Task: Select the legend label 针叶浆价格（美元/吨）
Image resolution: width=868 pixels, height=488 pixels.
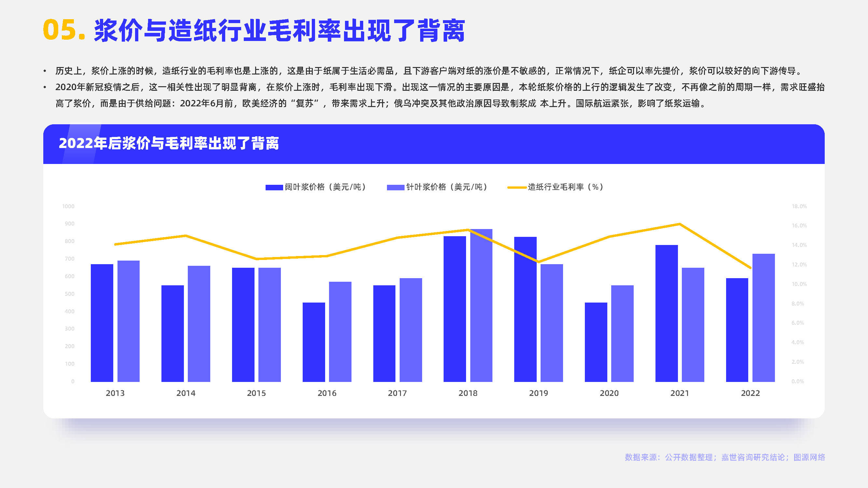Action: pos(447,187)
